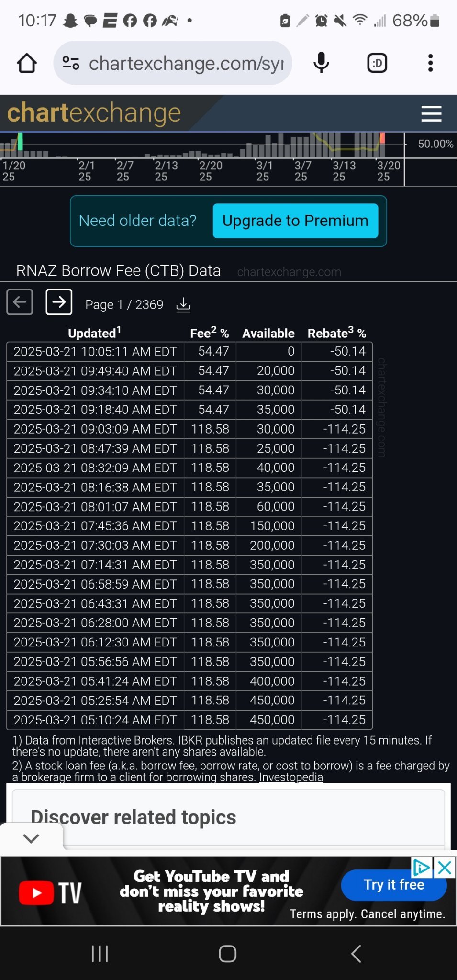Tap the 50.00% chart axis label
457x980 pixels.
(x=435, y=144)
